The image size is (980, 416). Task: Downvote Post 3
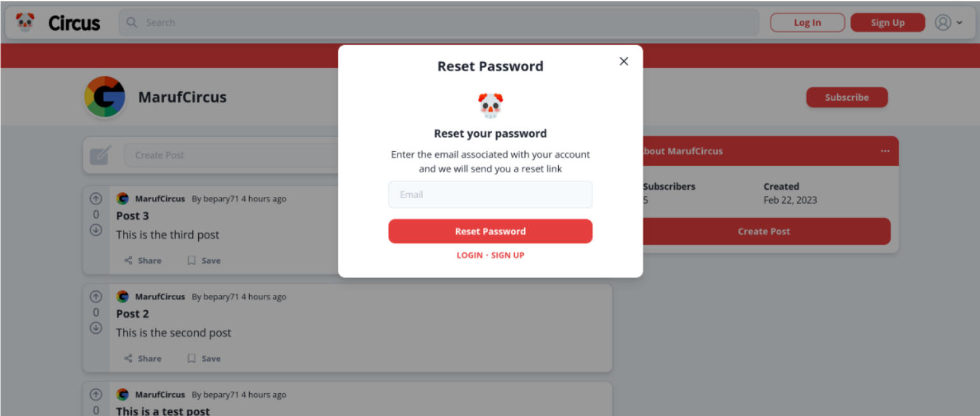pyautogui.click(x=96, y=230)
